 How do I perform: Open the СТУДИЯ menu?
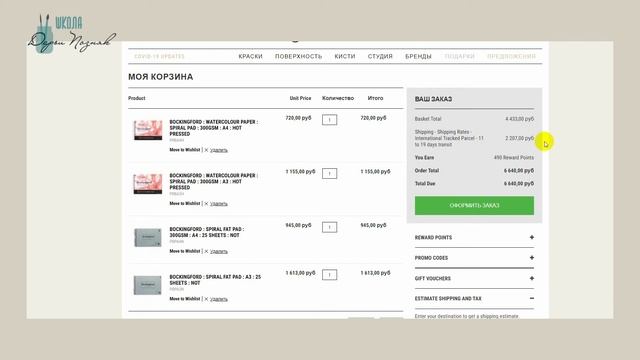[x=380, y=56]
